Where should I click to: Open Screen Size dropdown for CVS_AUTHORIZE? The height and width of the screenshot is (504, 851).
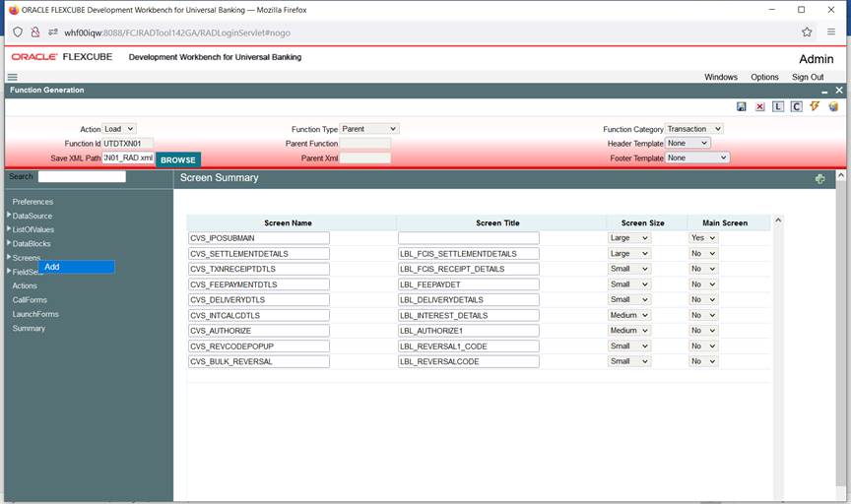tap(629, 331)
